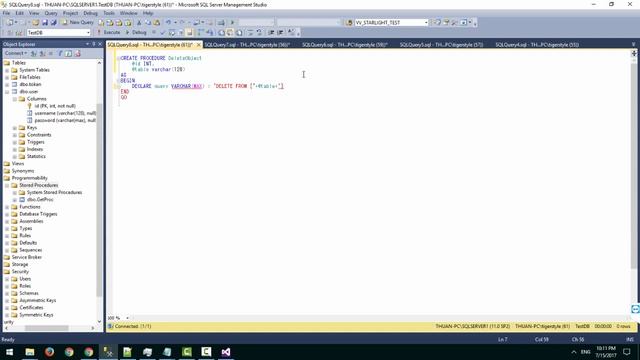This screenshot has height=360, width=640.
Task: Open the View menu
Action: [34, 13]
